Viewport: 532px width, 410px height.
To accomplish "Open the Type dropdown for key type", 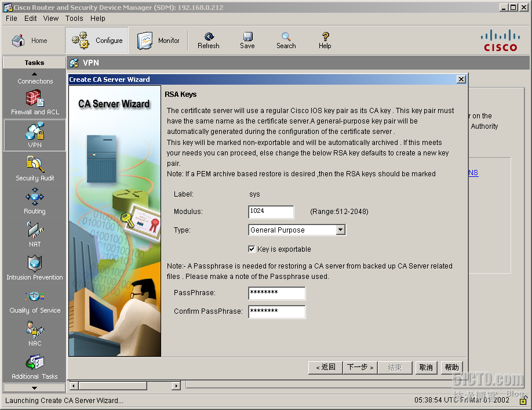I will [341, 230].
